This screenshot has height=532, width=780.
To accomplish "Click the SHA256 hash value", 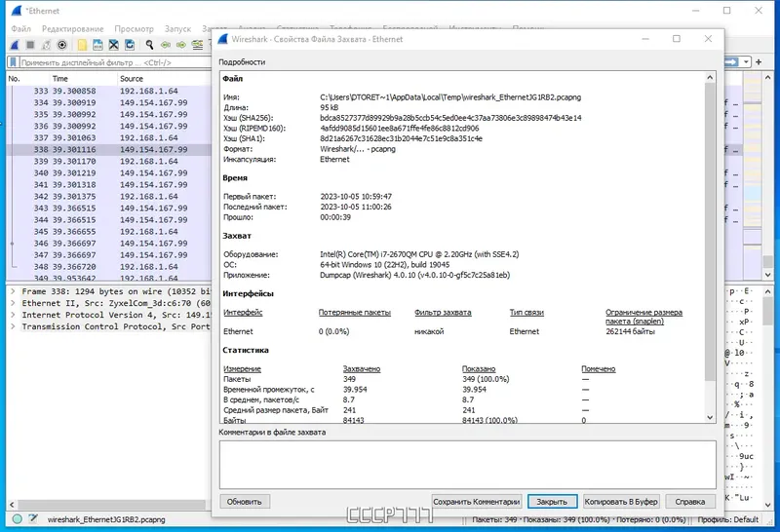I will tap(450, 118).
